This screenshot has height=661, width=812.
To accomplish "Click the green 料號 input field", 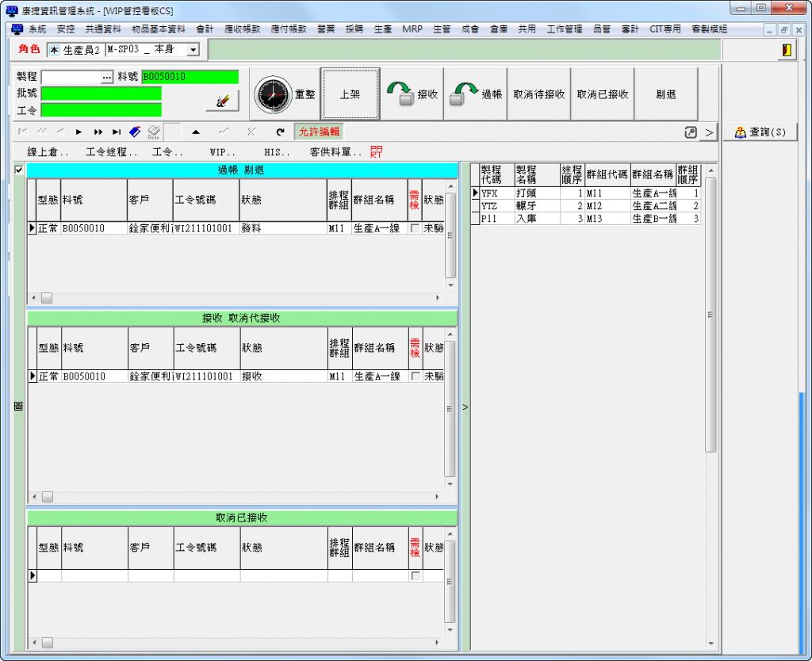I will click(190, 77).
